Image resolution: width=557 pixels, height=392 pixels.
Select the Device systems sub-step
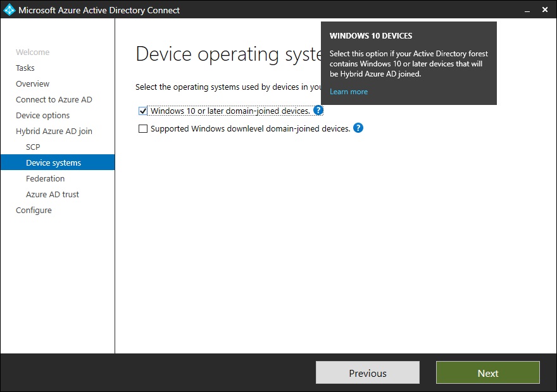click(58, 162)
